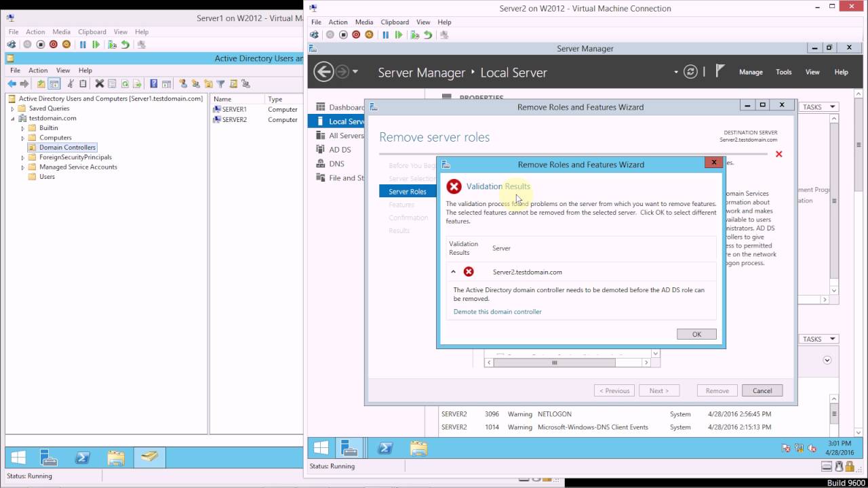Click Create new user icon in Active Directory toolbar
This screenshot has height=488, width=868.
[x=182, y=83]
